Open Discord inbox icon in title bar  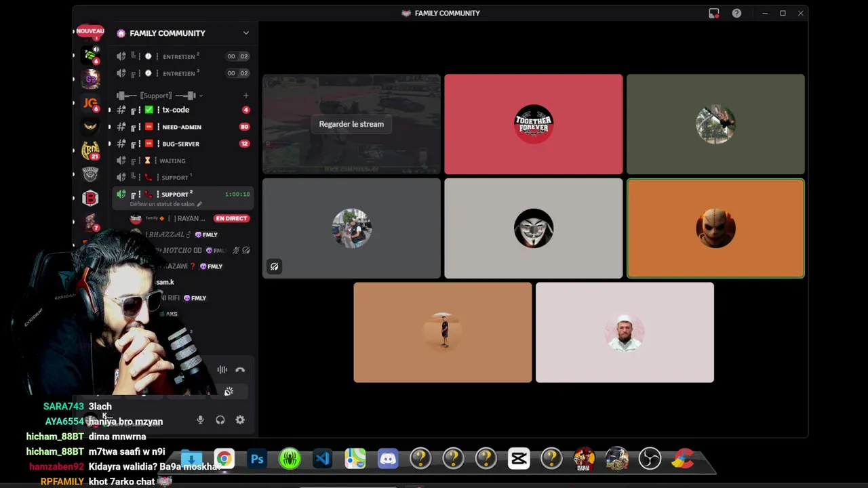click(714, 14)
